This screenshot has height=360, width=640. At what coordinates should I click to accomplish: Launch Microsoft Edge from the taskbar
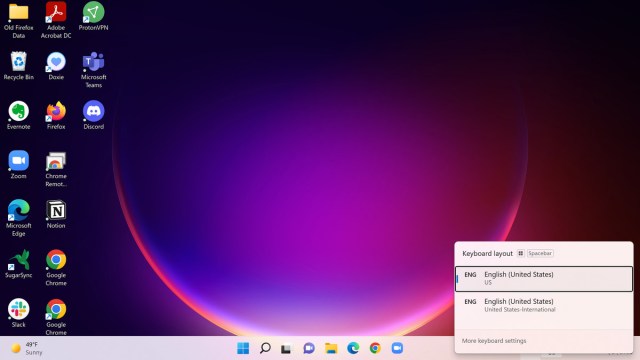[353, 348]
